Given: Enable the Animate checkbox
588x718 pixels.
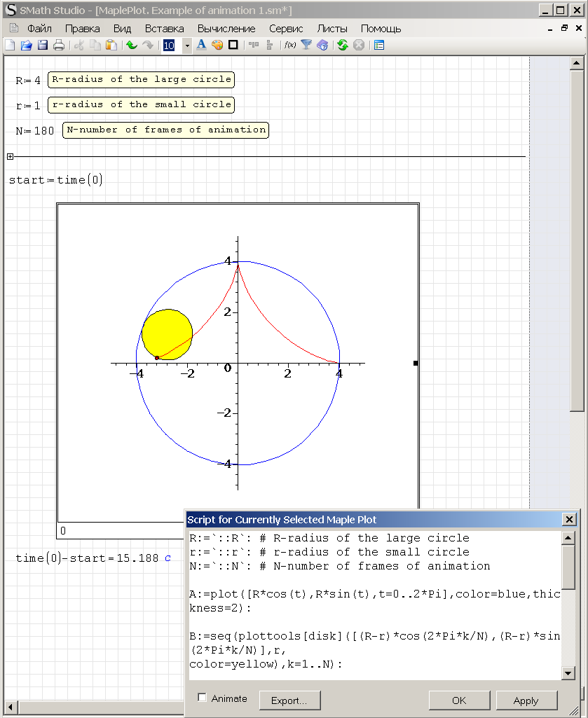Looking at the screenshot, I should [203, 698].
